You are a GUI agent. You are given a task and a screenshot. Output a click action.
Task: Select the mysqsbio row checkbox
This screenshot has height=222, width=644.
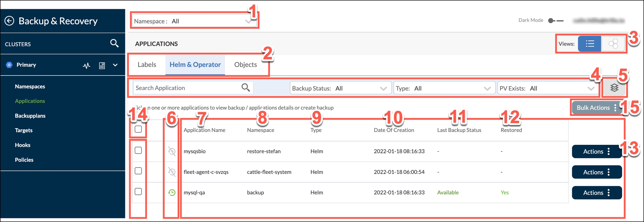[138, 150]
